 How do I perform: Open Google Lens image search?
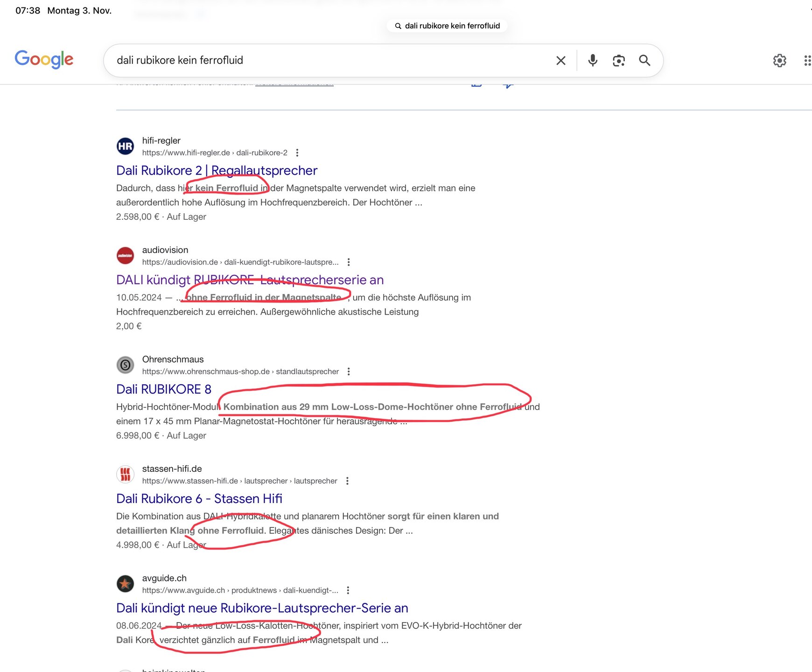tap(619, 61)
